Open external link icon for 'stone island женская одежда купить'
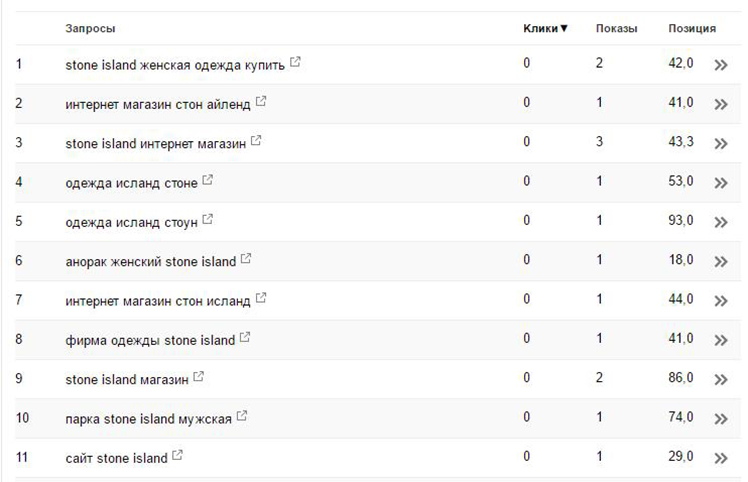This screenshot has width=748, height=482. pyautogui.click(x=295, y=62)
